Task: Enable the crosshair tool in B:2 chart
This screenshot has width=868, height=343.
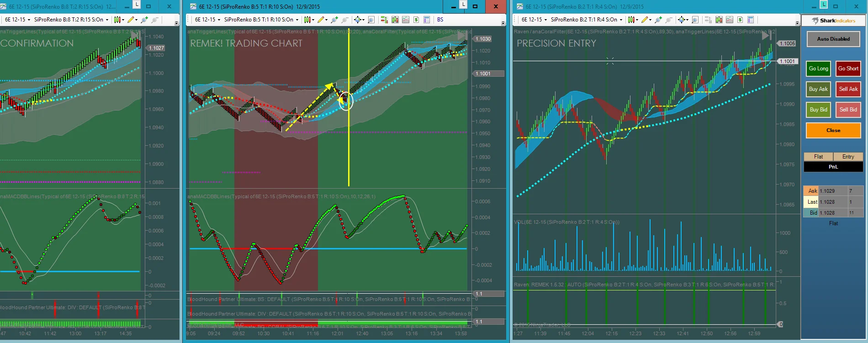Action: click(x=682, y=20)
